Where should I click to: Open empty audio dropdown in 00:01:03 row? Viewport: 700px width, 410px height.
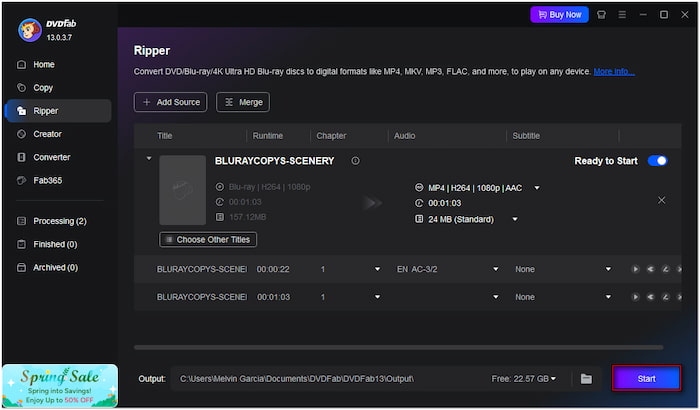(x=496, y=297)
